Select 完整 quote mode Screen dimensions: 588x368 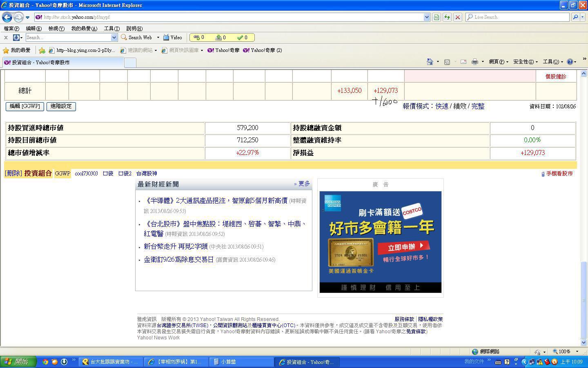point(478,106)
